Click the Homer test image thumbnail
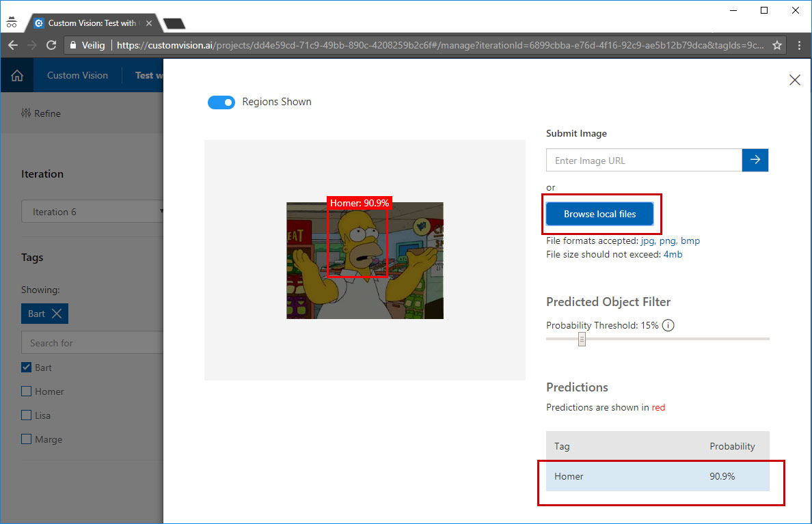 [365, 260]
